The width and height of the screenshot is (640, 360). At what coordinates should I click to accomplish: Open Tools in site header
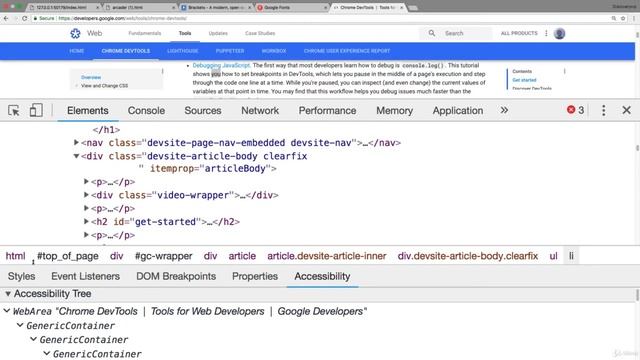(x=185, y=33)
